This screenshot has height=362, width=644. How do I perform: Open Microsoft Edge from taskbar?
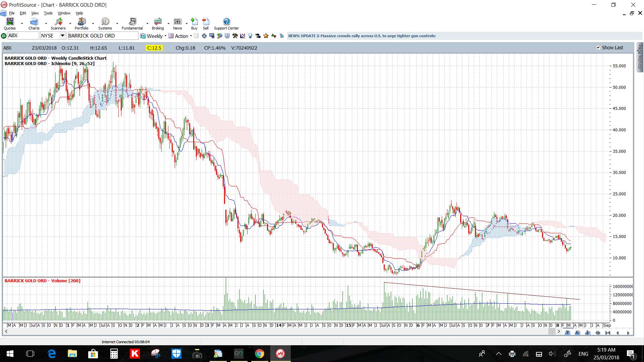(x=52, y=354)
